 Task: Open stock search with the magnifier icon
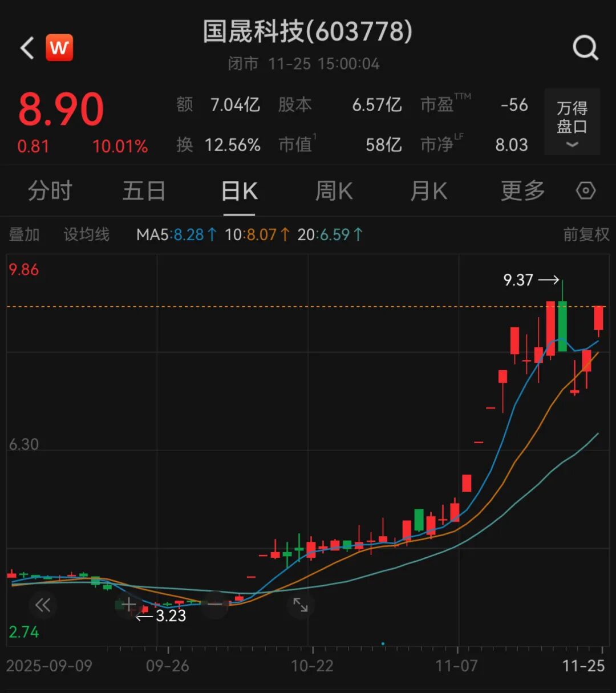click(x=585, y=47)
